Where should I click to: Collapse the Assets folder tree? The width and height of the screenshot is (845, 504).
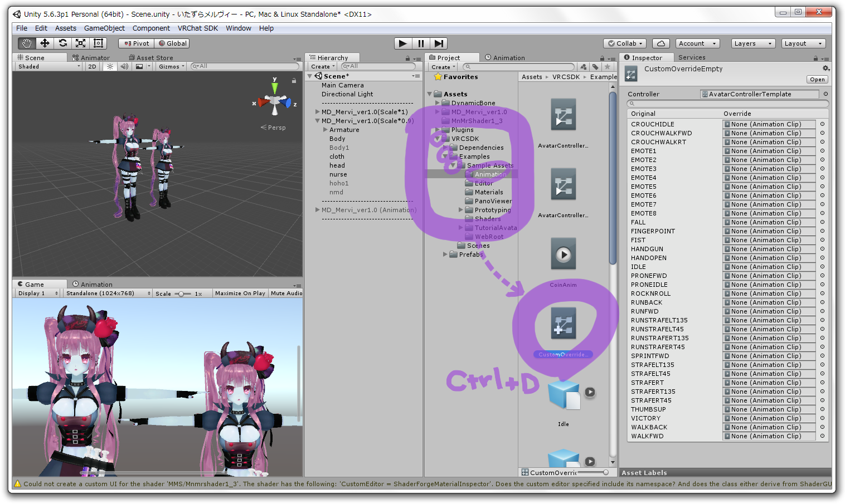coord(430,94)
